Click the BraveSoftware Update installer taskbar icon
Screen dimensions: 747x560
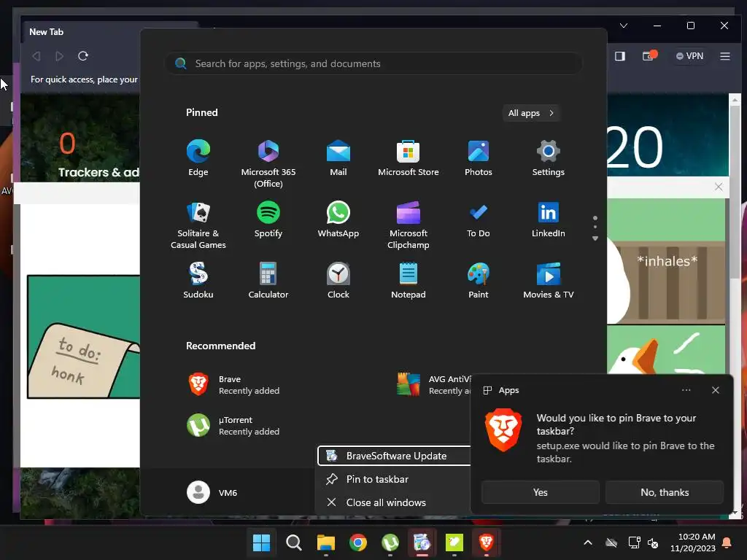tap(422, 542)
